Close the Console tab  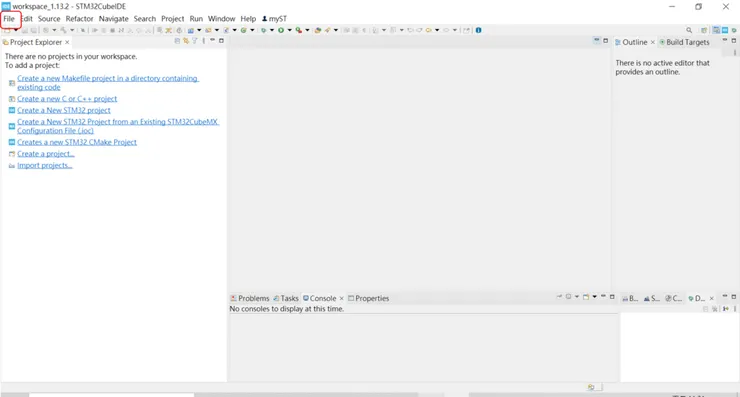341,298
